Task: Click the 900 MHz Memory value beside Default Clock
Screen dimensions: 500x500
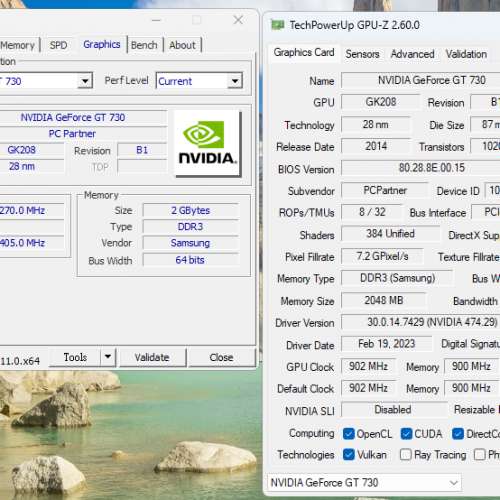Action: (471, 388)
